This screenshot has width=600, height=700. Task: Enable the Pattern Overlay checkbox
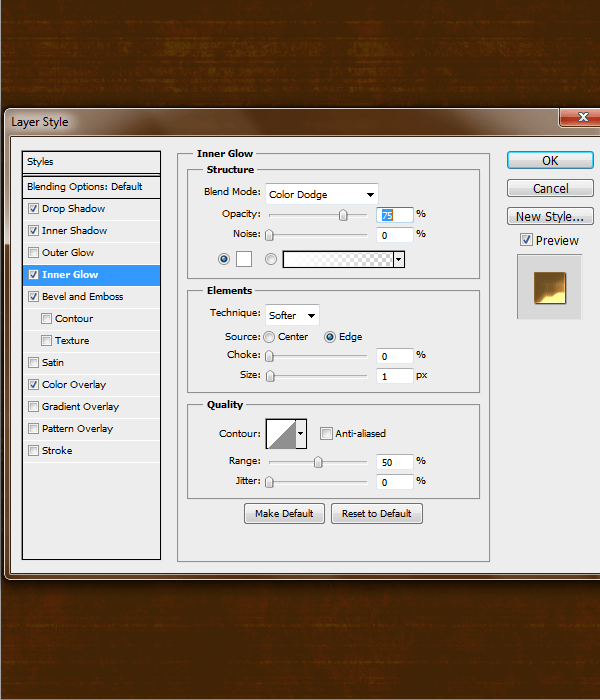pos(33,428)
